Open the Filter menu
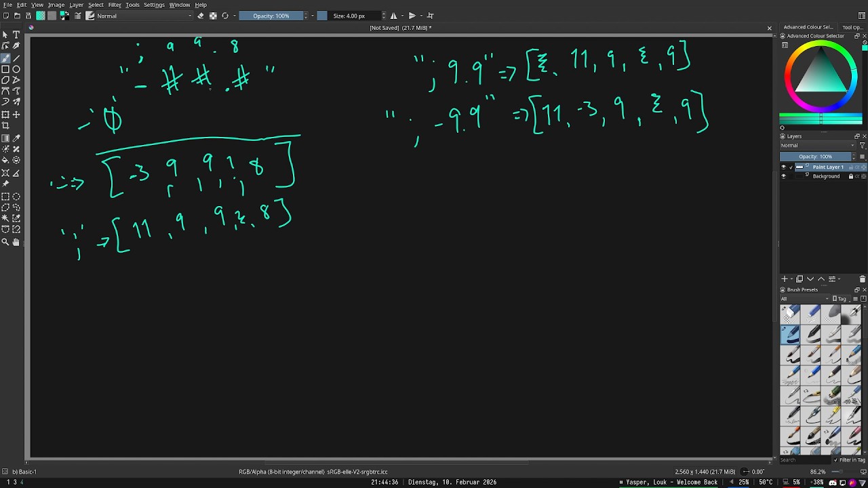868x488 pixels. pyautogui.click(x=115, y=5)
